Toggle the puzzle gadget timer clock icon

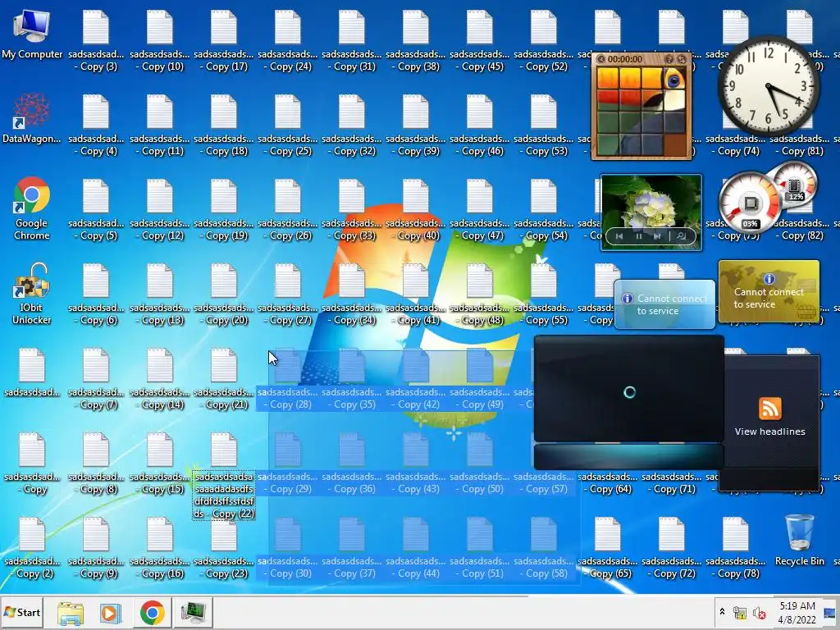(601, 59)
